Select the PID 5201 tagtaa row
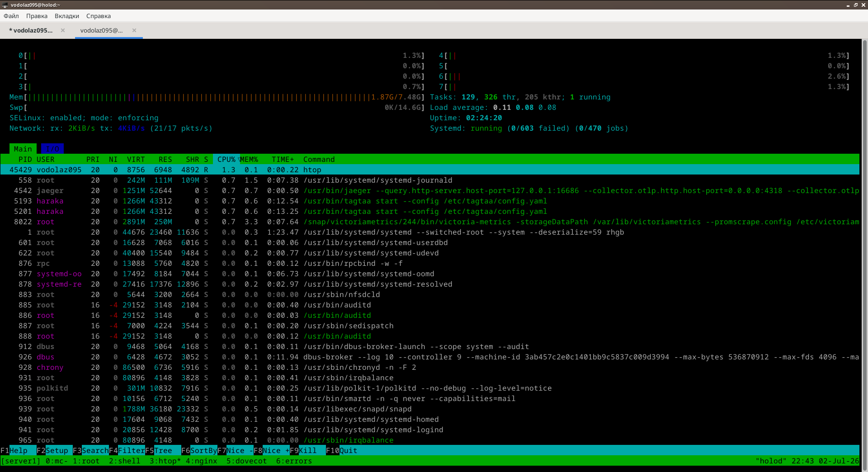The image size is (868, 472). point(429,211)
